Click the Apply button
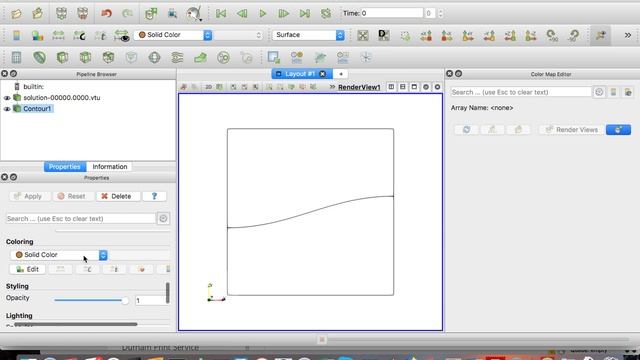The image size is (640, 360). point(30,196)
